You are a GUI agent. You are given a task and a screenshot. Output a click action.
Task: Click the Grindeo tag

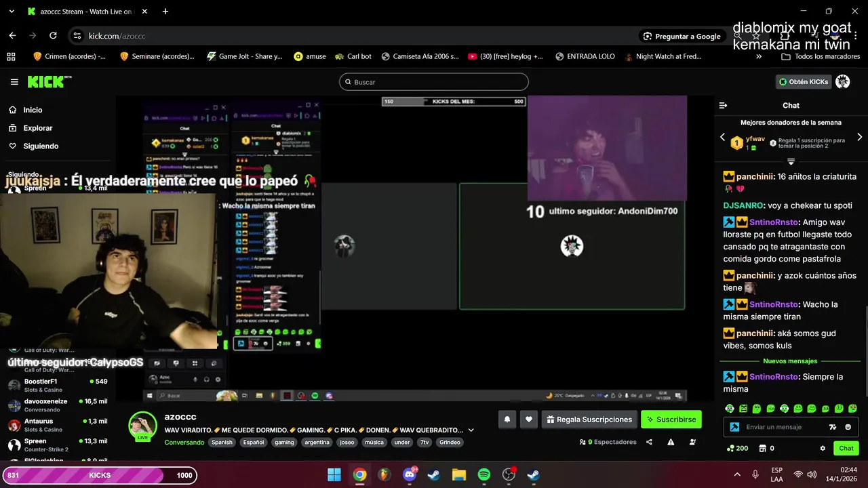click(x=450, y=443)
